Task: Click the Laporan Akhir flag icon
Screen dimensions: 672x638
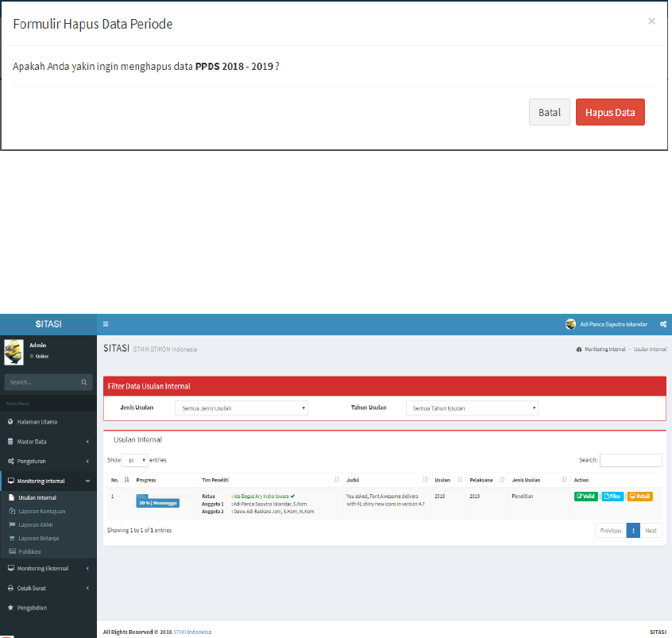Action: point(12,524)
